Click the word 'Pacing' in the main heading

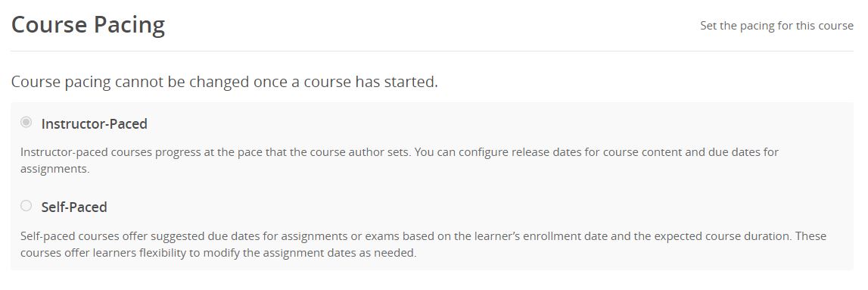pos(129,26)
